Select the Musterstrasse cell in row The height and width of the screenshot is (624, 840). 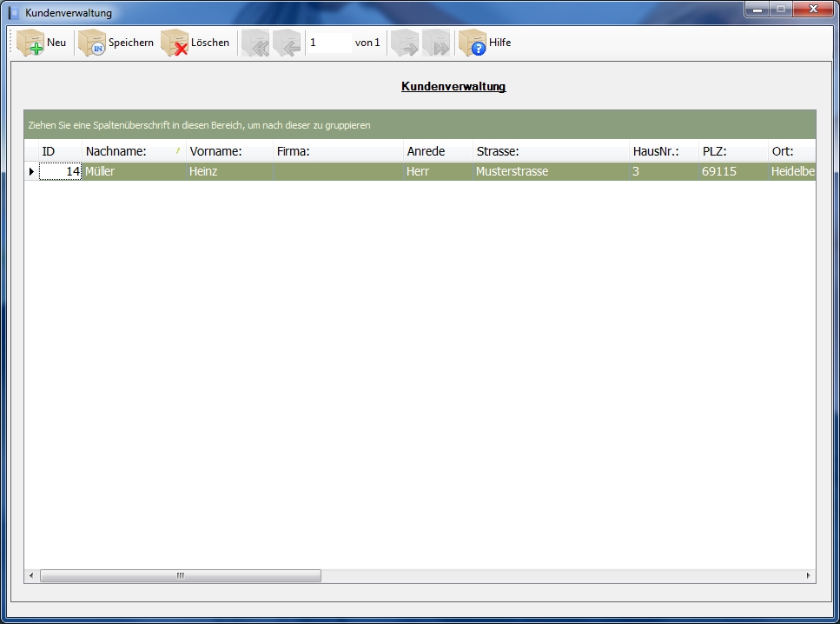coord(512,172)
